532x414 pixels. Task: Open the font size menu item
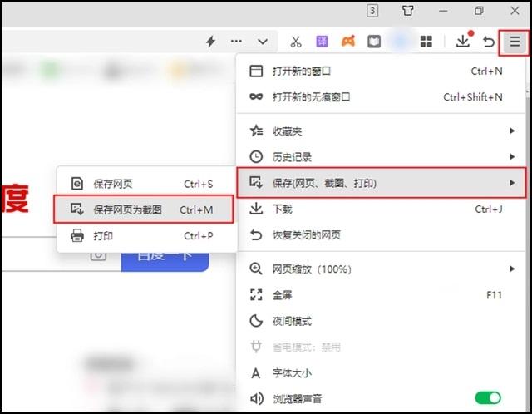(381, 373)
